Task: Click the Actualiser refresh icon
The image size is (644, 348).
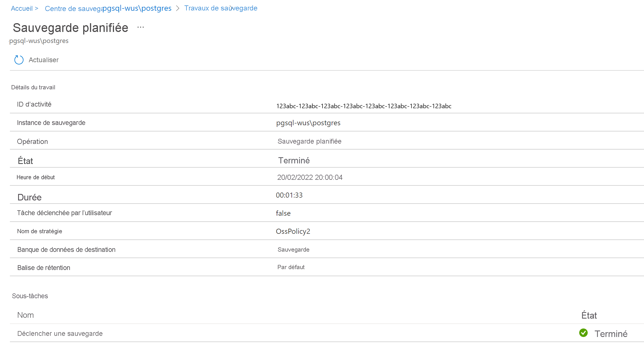Action: 19,60
